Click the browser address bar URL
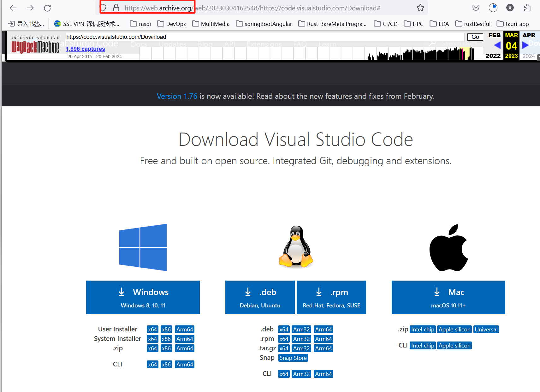This screenshot has height=392, width=540. coord(252,8)
